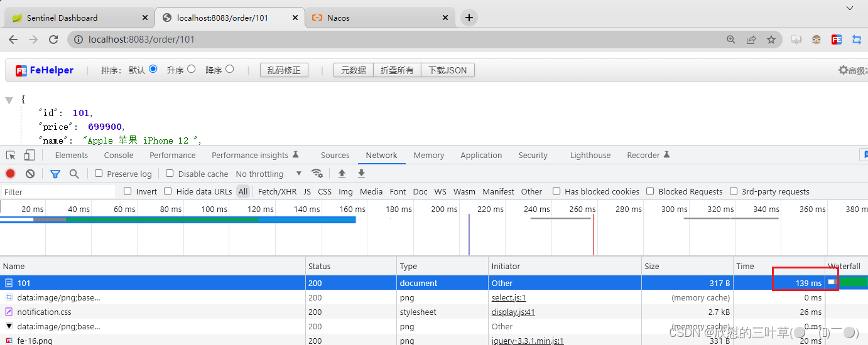Enable Preserve log checkbox
Image resolution: width=868 pixels, height=345 pixels.
99,174
